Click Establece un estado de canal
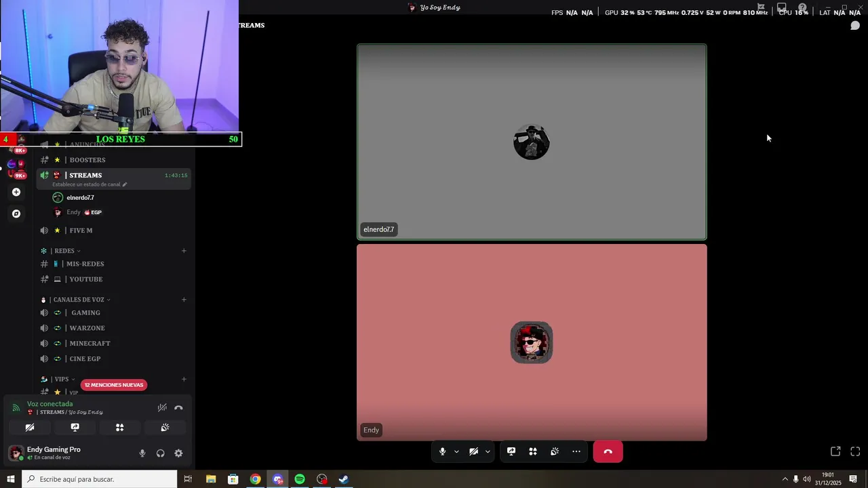This screenshot has height=488, width=868. point(86,184)
